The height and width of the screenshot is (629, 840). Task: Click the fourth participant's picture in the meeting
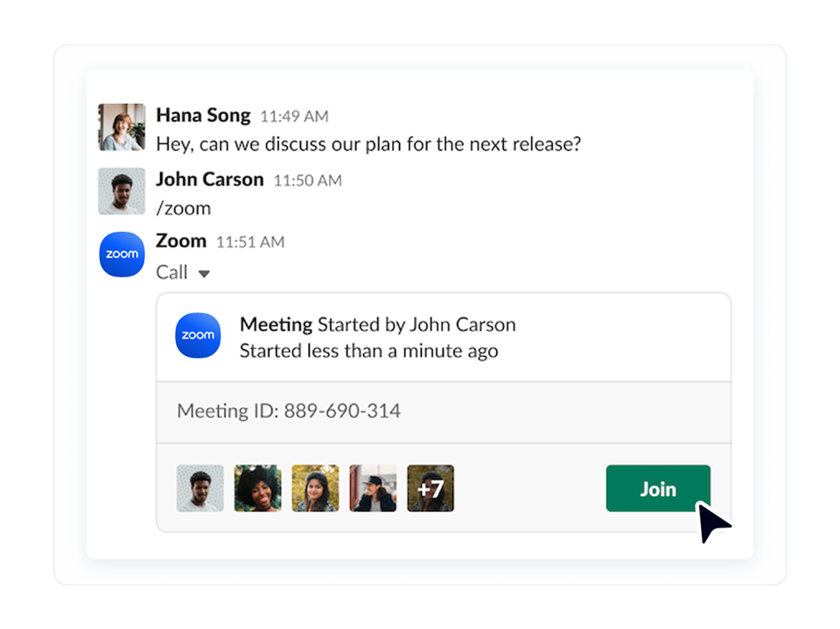(373, 488)
